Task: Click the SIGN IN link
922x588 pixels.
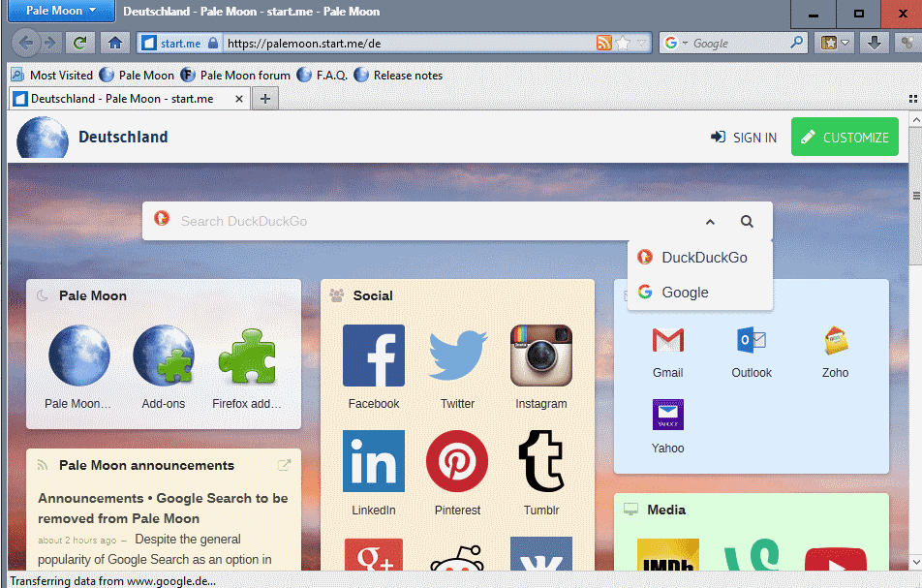Action: click(744, 138)
